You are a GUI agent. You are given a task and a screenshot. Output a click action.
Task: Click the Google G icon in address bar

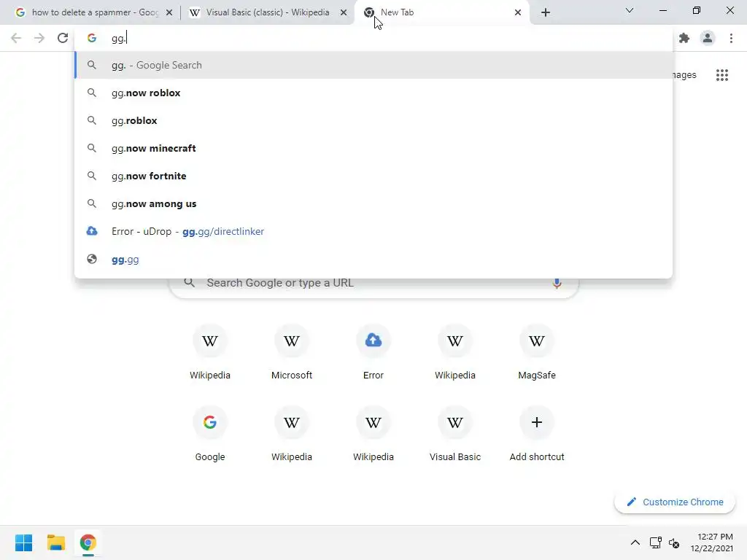[x=92, y=38]
